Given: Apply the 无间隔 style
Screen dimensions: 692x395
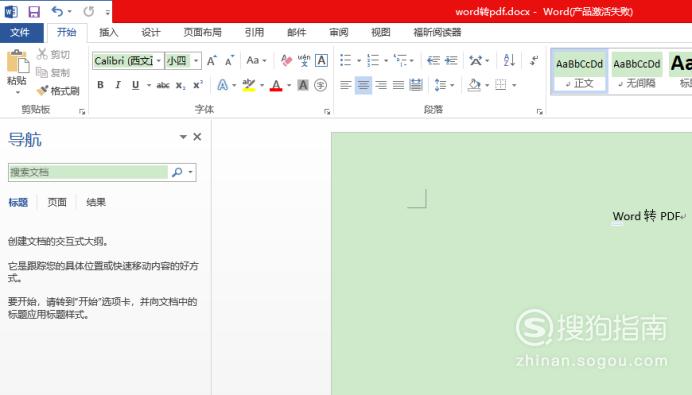Looking at the screenshot, I should tap(636, 71).
